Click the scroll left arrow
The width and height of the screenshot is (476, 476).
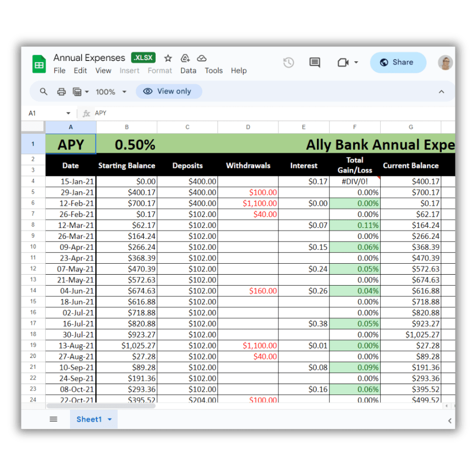click(x=446, y=406)
